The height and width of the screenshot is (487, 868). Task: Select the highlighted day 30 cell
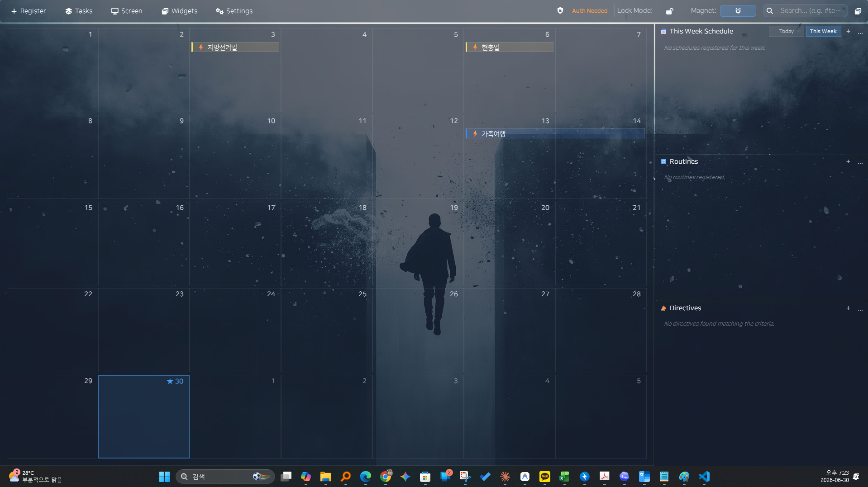point(144,416)
